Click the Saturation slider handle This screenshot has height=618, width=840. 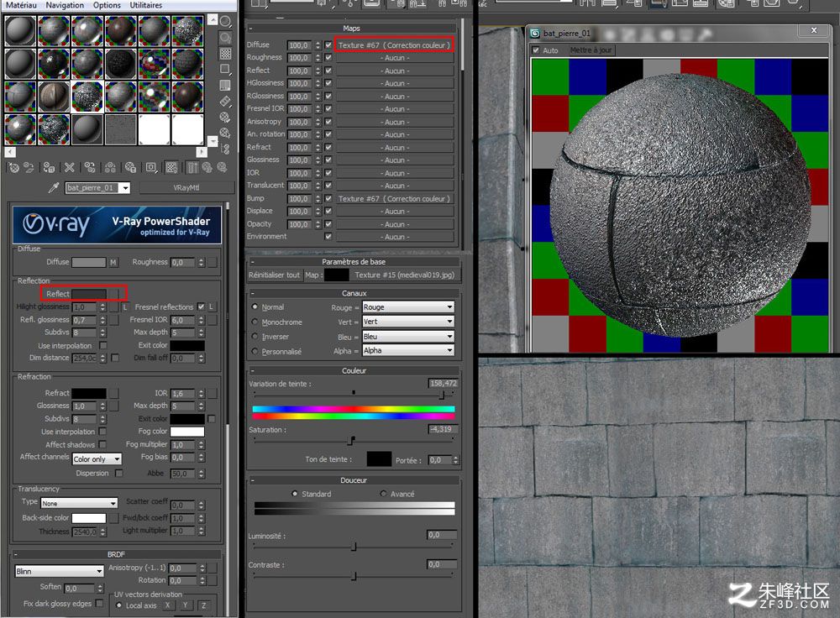pos(351,440)
